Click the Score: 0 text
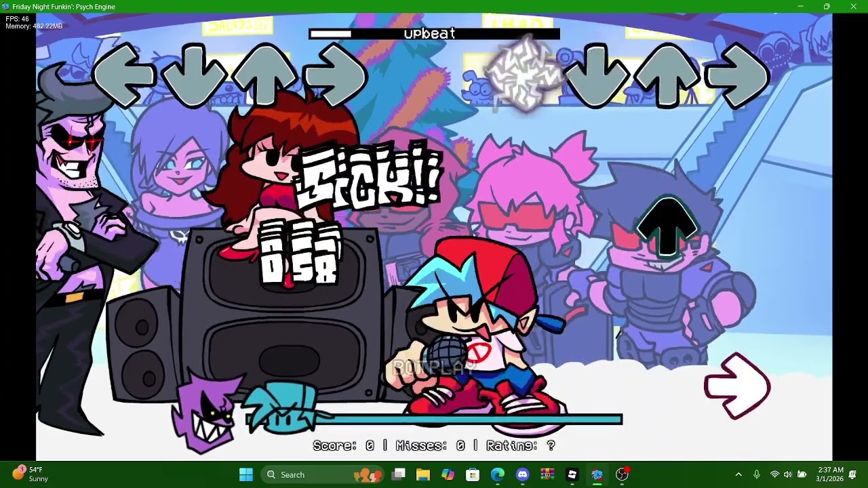Screen dimensions: 868x488 point(343,445)
